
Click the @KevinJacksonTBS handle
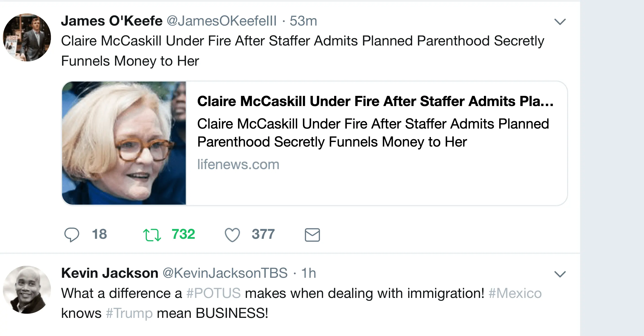click(225, 273)
